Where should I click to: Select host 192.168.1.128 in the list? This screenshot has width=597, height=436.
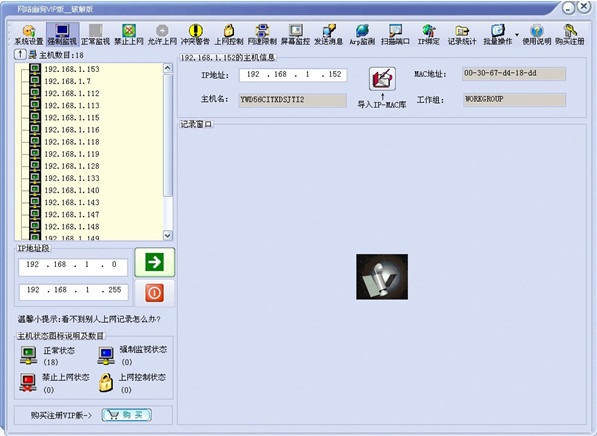72,166
